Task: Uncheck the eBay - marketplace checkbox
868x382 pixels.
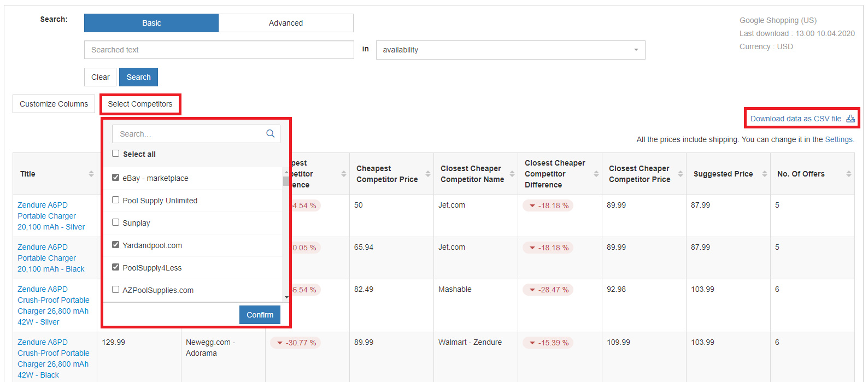Action: point(116,178)
